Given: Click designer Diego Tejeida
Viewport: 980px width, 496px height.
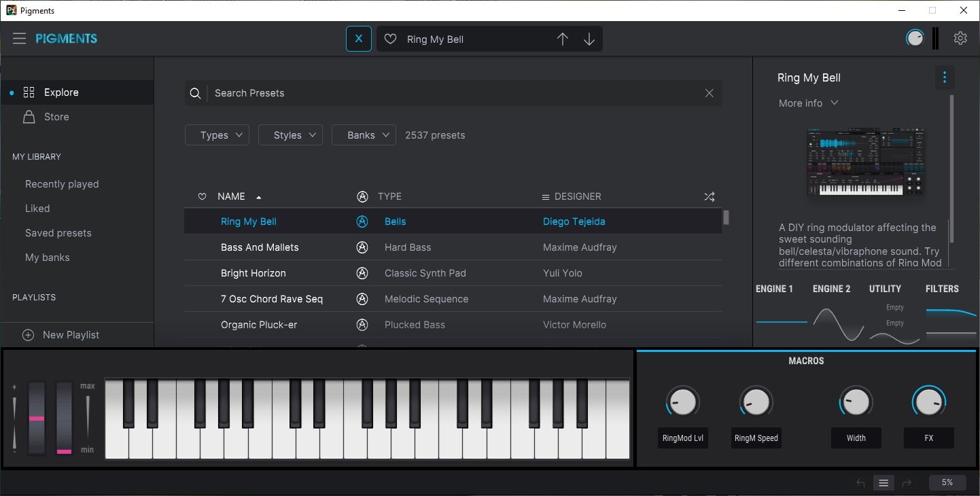Looking at the screenshot, I should 574,222.
